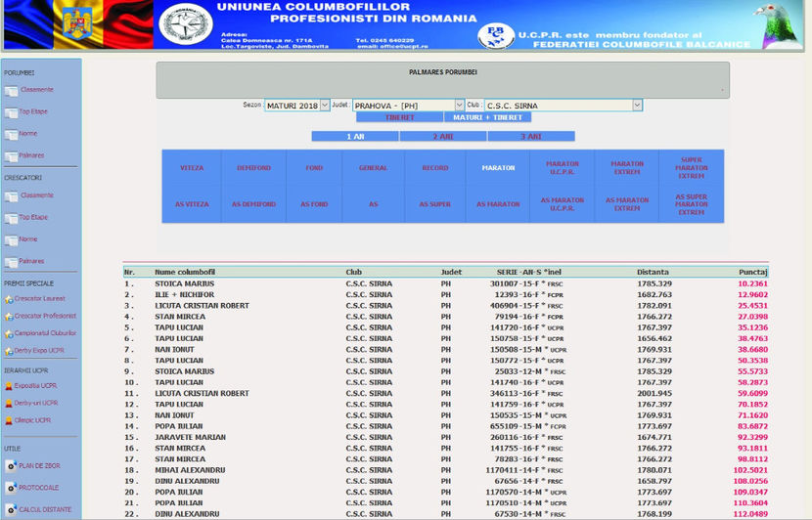Click the gear icon beside Calcul Distante
Screen dimensions: 812x520
[x=11, y=510]
